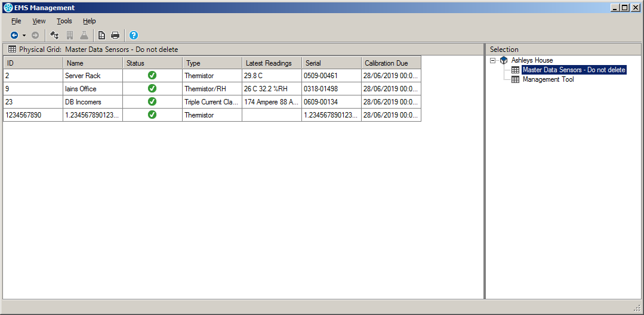Select Management Tool in Selection tree
This screenshot has height=315, width=644.
coord(549,79)
